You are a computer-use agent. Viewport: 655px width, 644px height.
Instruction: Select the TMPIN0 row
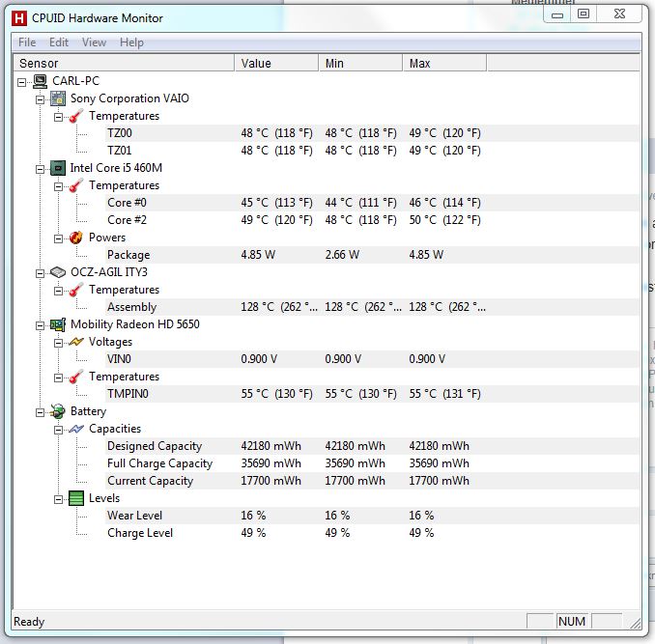[x=372, y=394]
